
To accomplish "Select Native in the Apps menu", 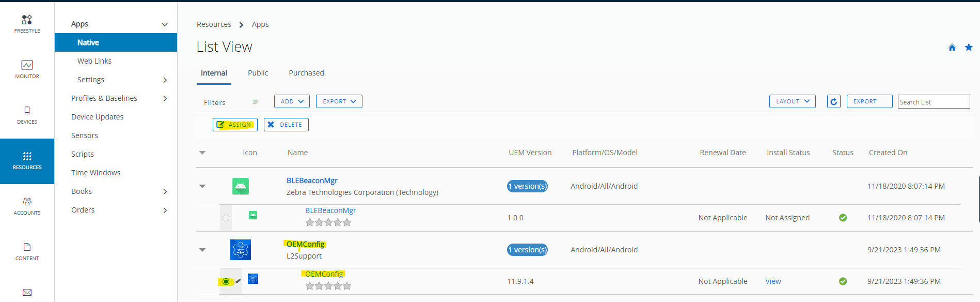I will pos(116,42).
